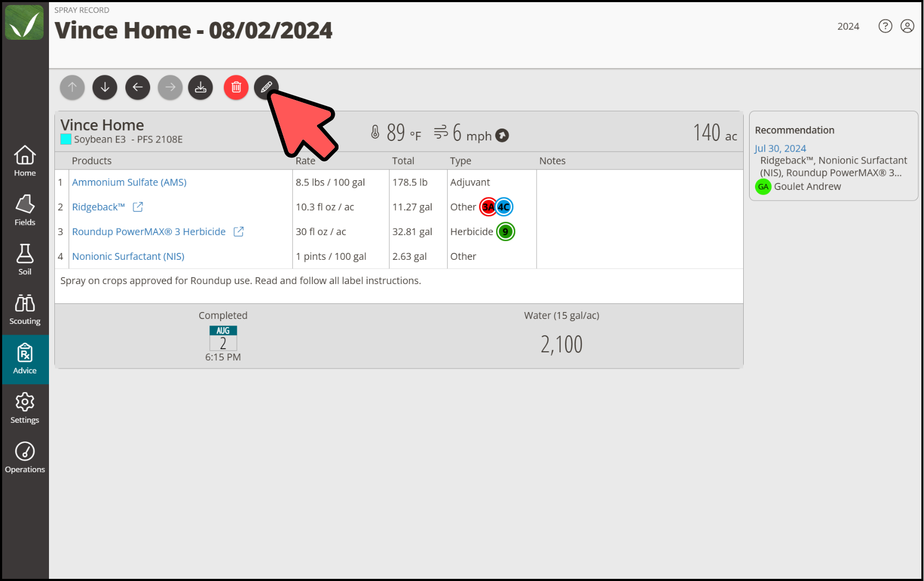This screenshot has width=924, height=581.
Task: Click the Notes column header
Action: tap(552, 161)
